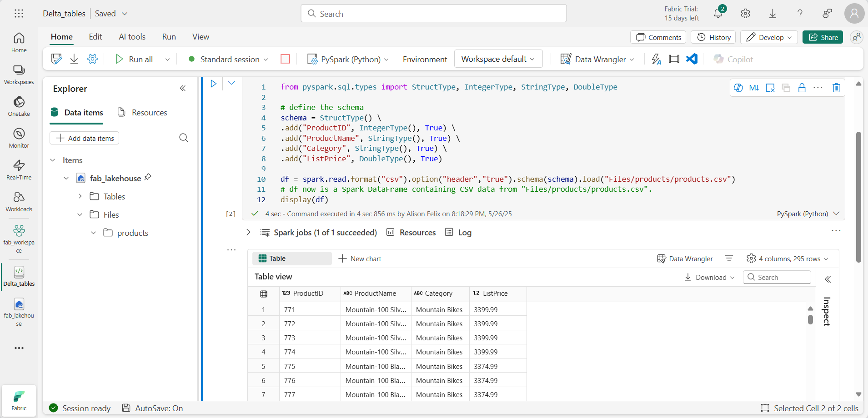Lock the cell with padlock icon
The width and height of the screenshot is (868, 418).
[802, 88]
